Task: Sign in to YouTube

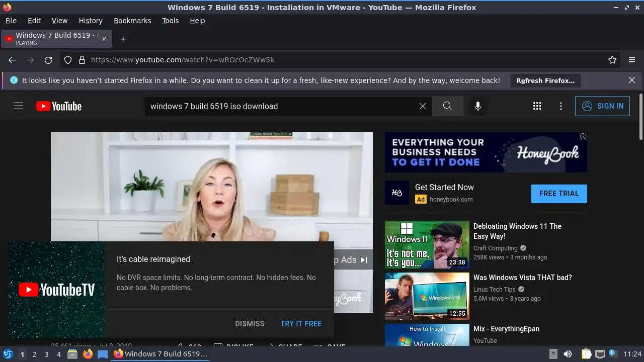Action: point(602,106)
